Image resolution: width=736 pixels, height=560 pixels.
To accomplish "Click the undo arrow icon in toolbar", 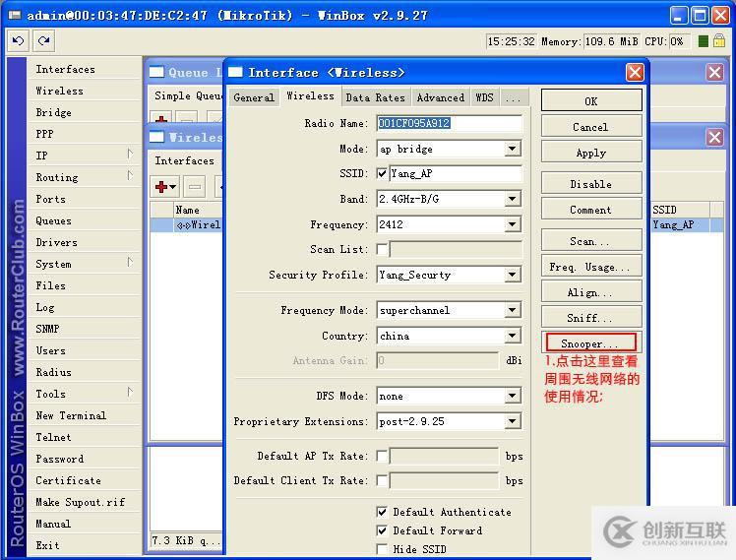I will tap(19, 41).
